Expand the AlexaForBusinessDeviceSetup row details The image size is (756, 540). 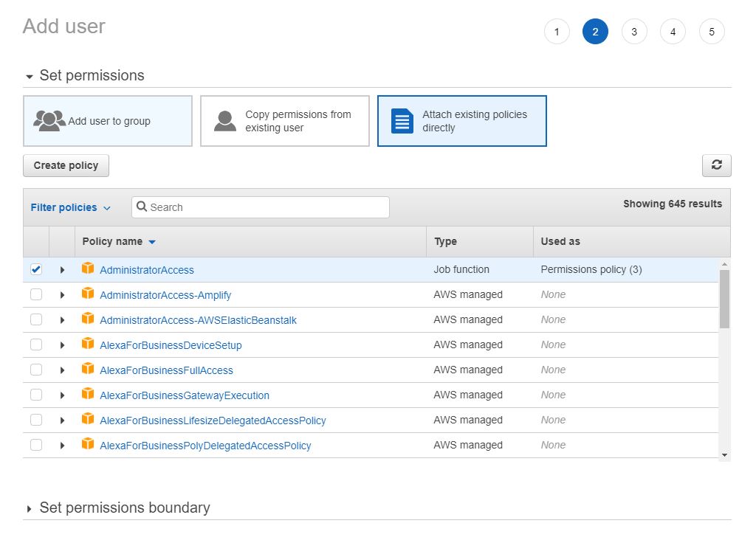[62, 345]
